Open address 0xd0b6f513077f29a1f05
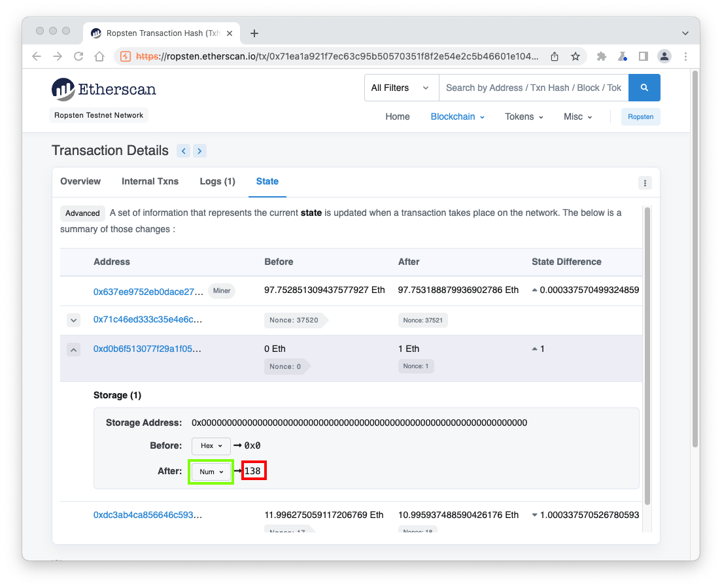The height and width of the screenshot is (588, 722). [x=147, y=349]
